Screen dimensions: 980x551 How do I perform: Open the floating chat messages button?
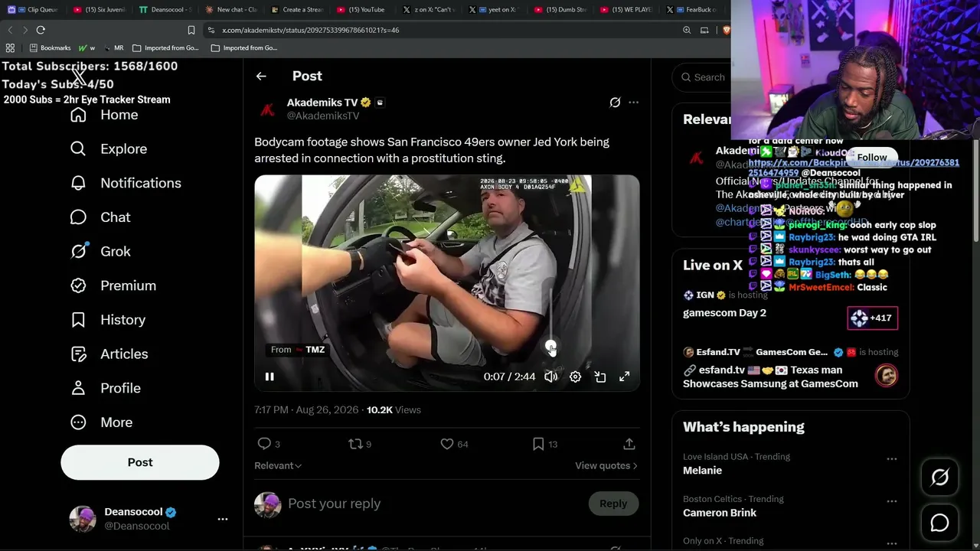pos(939,523)
